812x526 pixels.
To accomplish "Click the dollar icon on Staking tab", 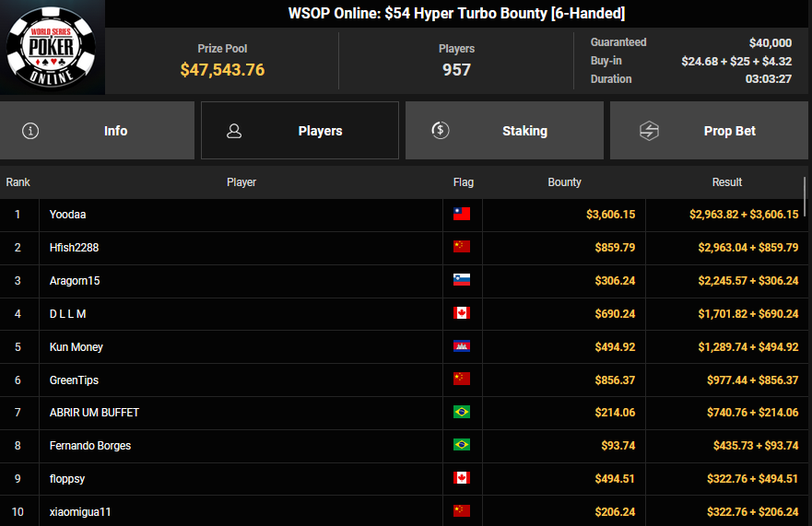I will [x=441, y=131].
